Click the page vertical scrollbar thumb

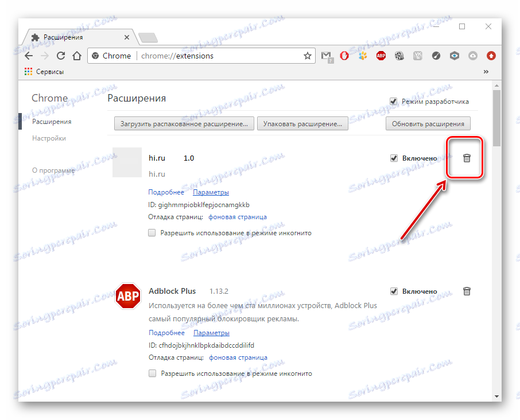pyautogui.click(x=496, y=118)
